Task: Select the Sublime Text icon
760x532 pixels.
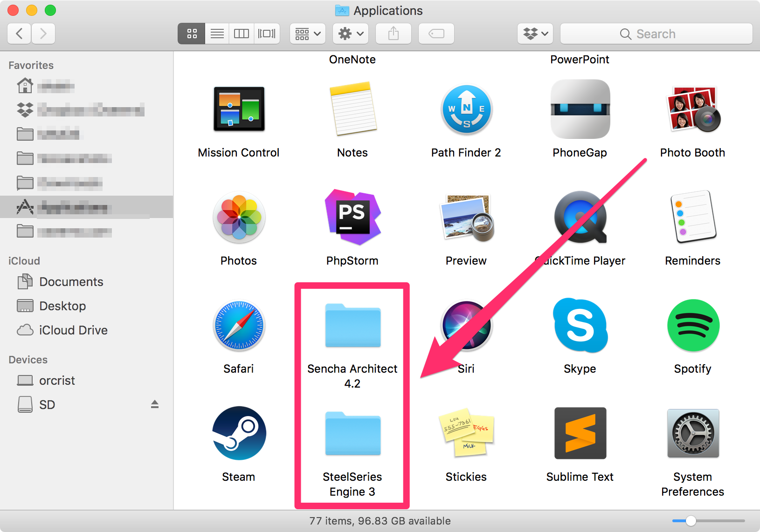Action: click(580, 433)
